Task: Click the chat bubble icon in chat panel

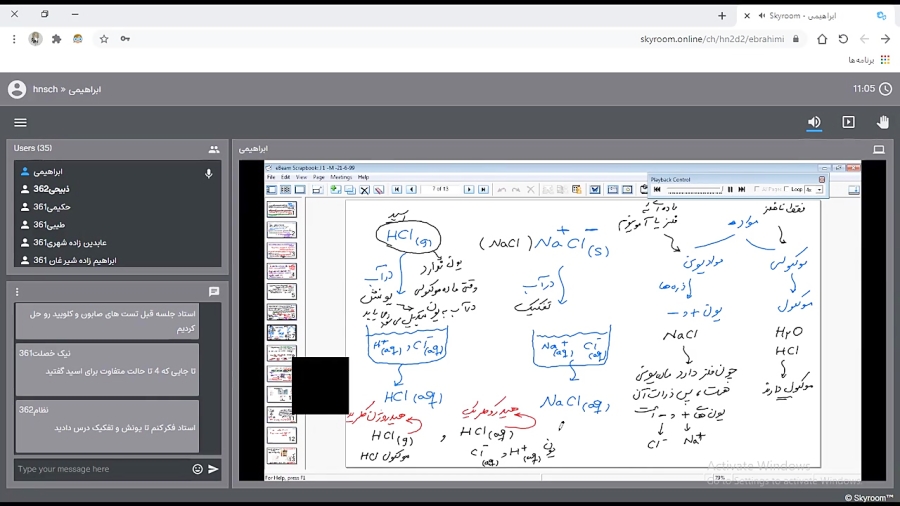Action: (214, 291)
